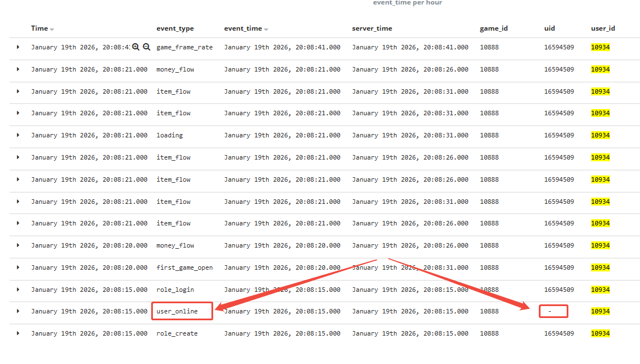Expand the role_login event row

18,290
